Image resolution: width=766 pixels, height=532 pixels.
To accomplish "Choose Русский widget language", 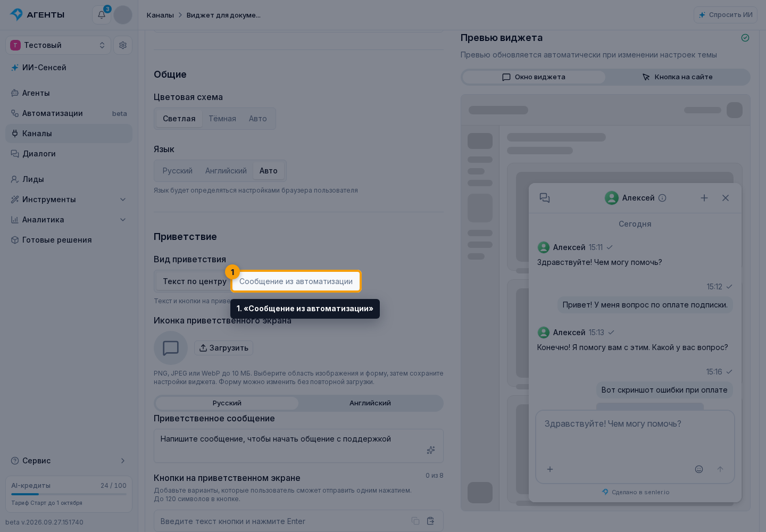I will [x=178, y=171].
